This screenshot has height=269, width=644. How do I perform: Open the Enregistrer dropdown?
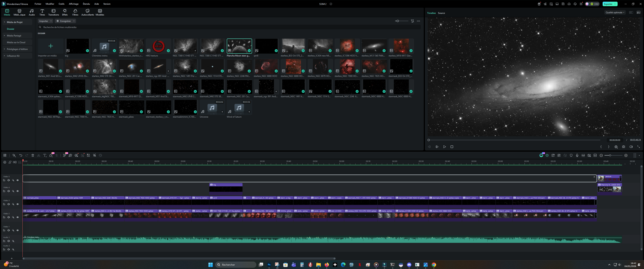click(x=65, y=21)
